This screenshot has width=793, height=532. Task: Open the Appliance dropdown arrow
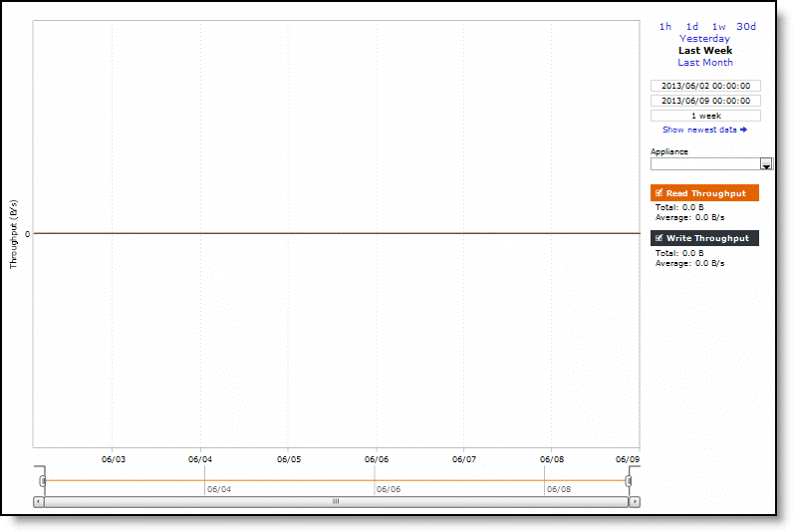(x=766, y=164)
